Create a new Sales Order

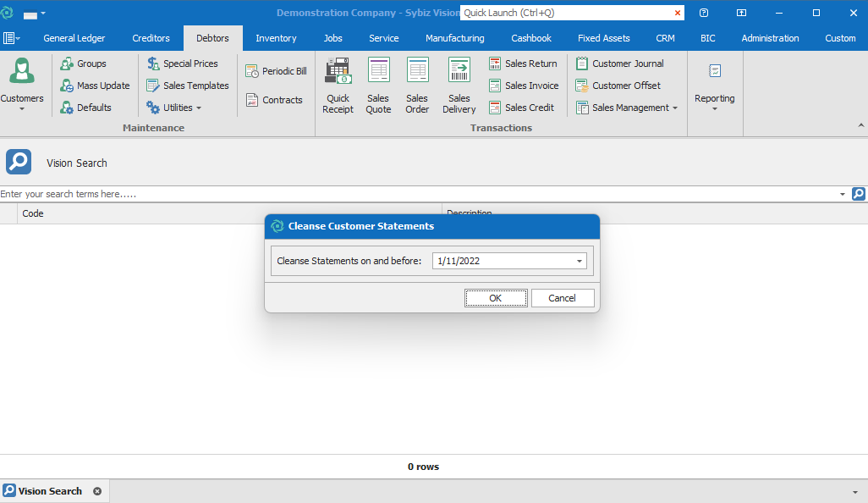coord(417,85)
